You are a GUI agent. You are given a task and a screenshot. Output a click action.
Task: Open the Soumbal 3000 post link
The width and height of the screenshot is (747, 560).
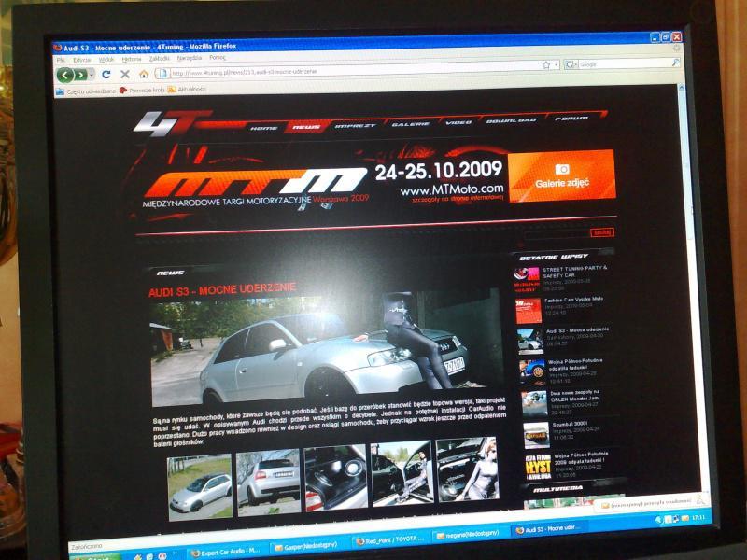[x=571, y=424]
